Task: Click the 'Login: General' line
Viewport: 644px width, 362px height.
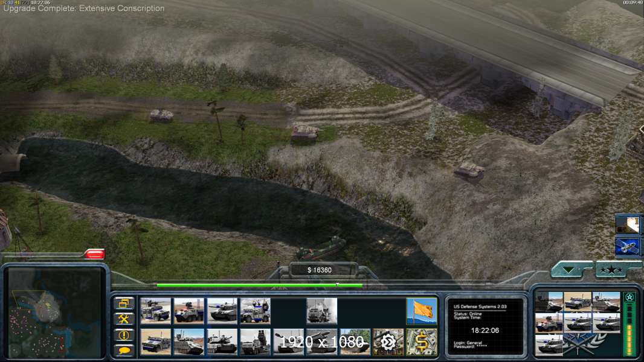Action: (x=468, y=343)
